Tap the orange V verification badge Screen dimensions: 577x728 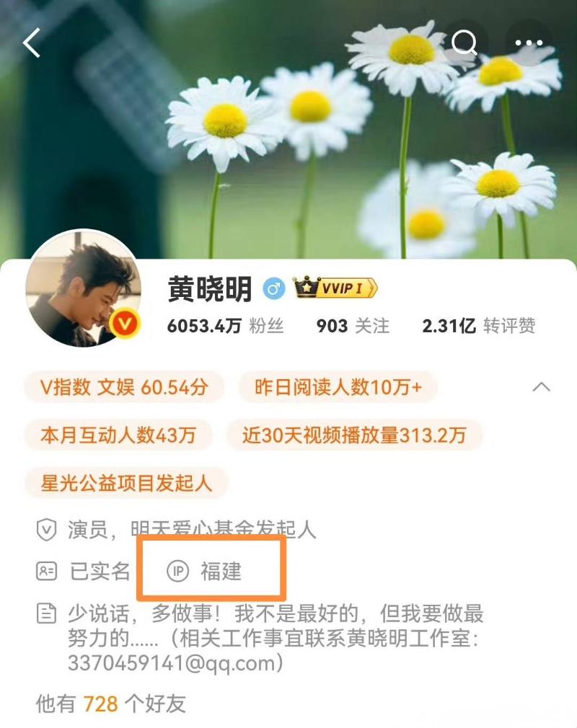[125, 323]
